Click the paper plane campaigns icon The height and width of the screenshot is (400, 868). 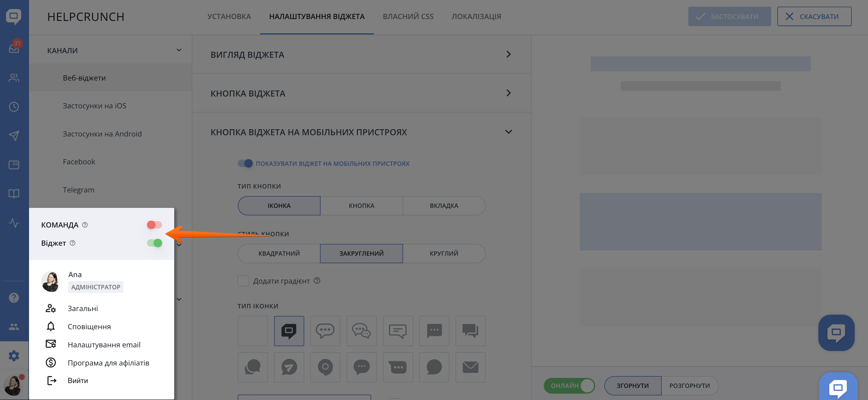click(x=14, y=136)
